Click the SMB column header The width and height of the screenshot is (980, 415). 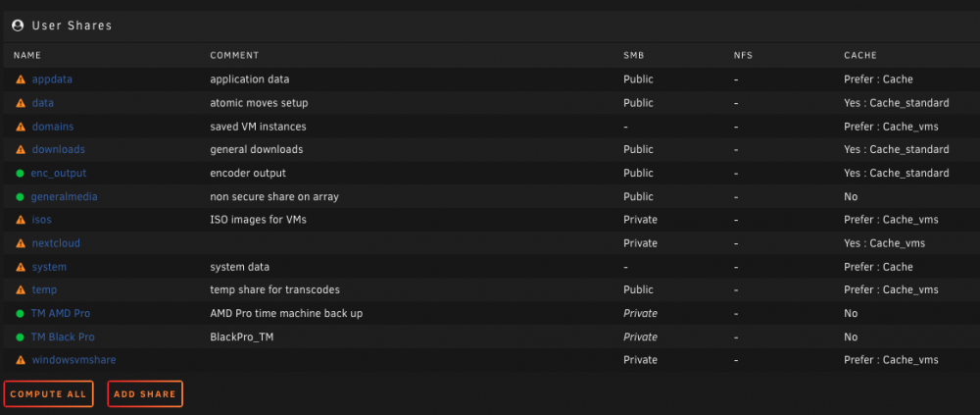(633, 55)
